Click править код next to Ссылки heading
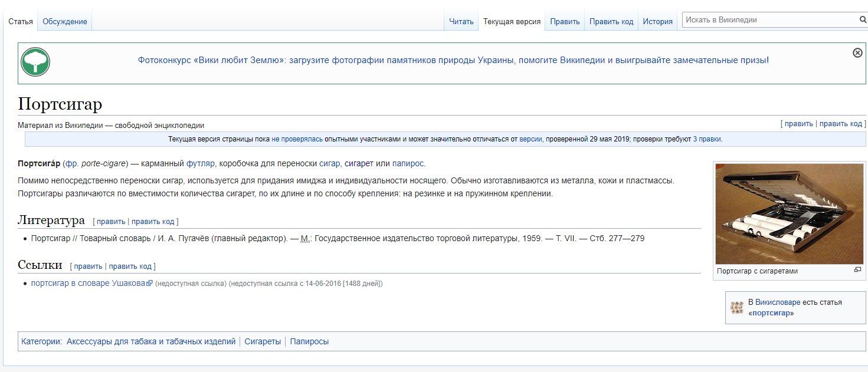 pyautogui.click(x=130, y=266)
